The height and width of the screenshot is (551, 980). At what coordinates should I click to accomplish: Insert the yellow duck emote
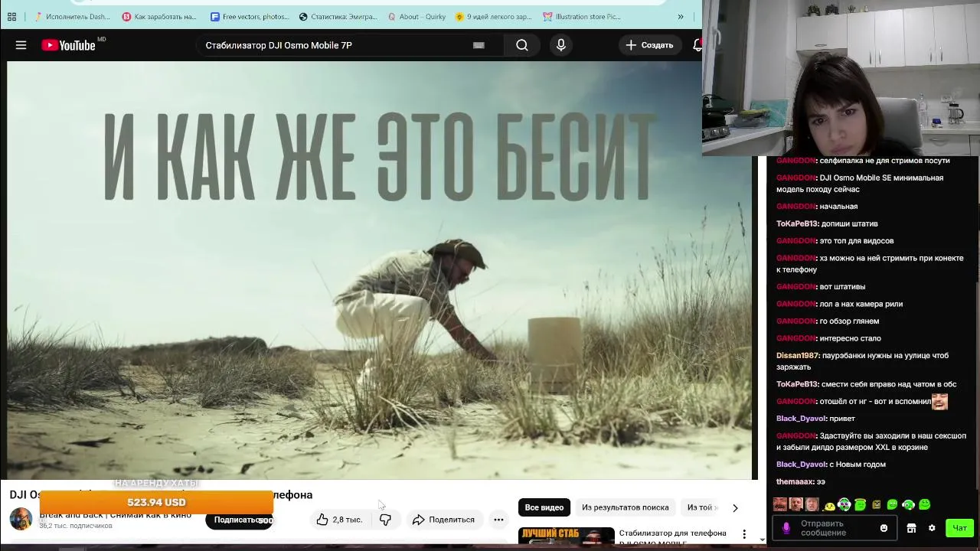click(829, 505)
